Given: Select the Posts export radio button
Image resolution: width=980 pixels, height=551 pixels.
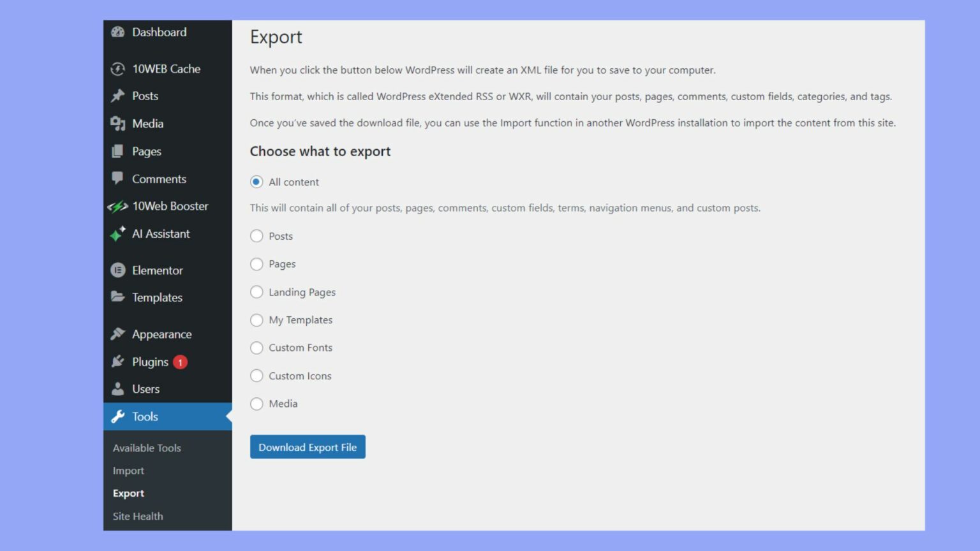Looking at the screenshot, I should pyautogui.click(x=256, y=236).
